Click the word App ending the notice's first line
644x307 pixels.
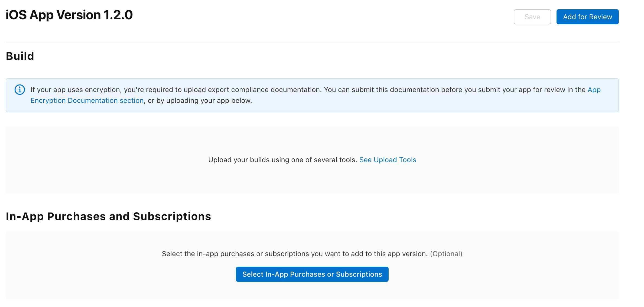594,90
